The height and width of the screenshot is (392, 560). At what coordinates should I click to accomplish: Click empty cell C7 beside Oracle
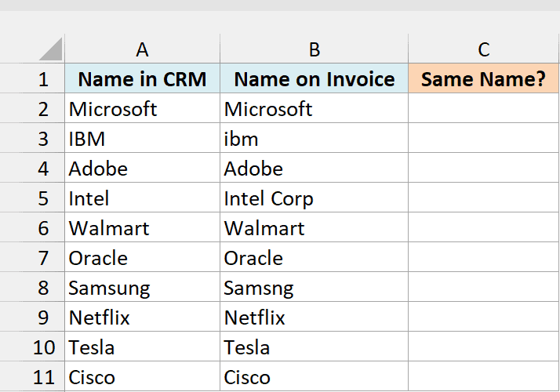click(x=484, y=258)
